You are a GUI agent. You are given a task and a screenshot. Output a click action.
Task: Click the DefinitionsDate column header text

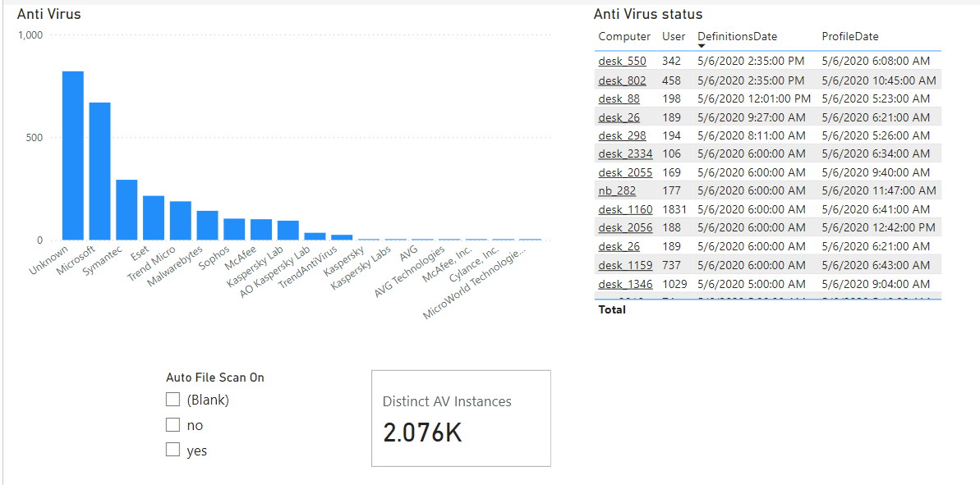coord(737,36)
